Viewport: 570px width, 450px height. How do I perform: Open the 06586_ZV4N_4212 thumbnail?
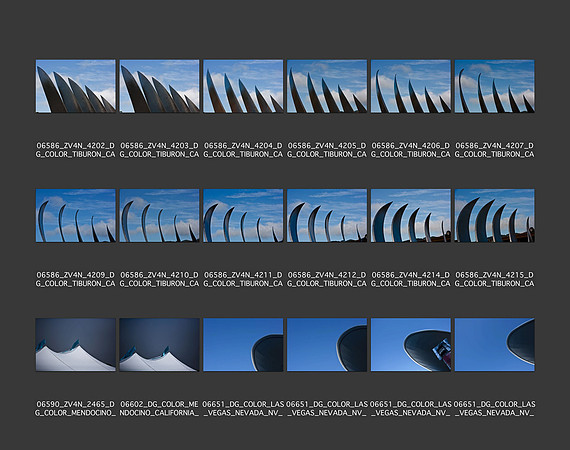(x=327, y=216)
